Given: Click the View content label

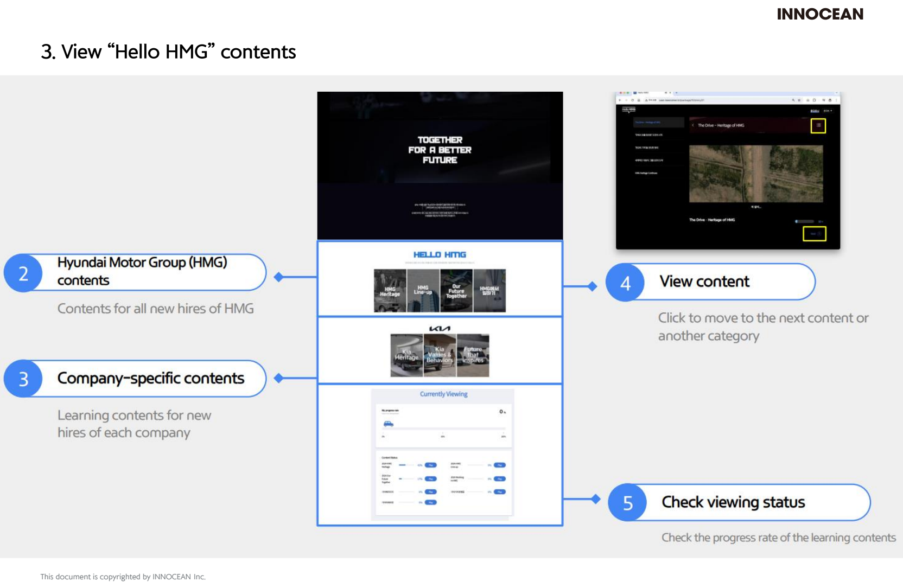Looking at the screenshot, I should click(x=704, y=282).
